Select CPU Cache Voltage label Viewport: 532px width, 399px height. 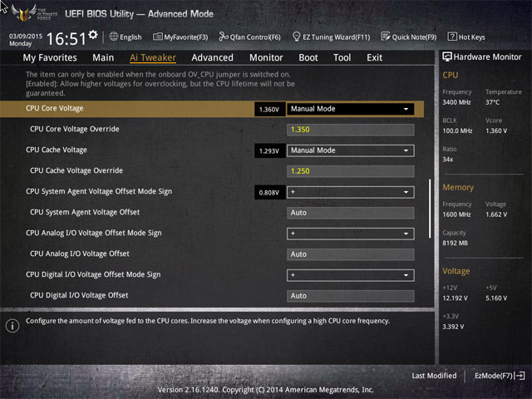(x=57, y=150)
